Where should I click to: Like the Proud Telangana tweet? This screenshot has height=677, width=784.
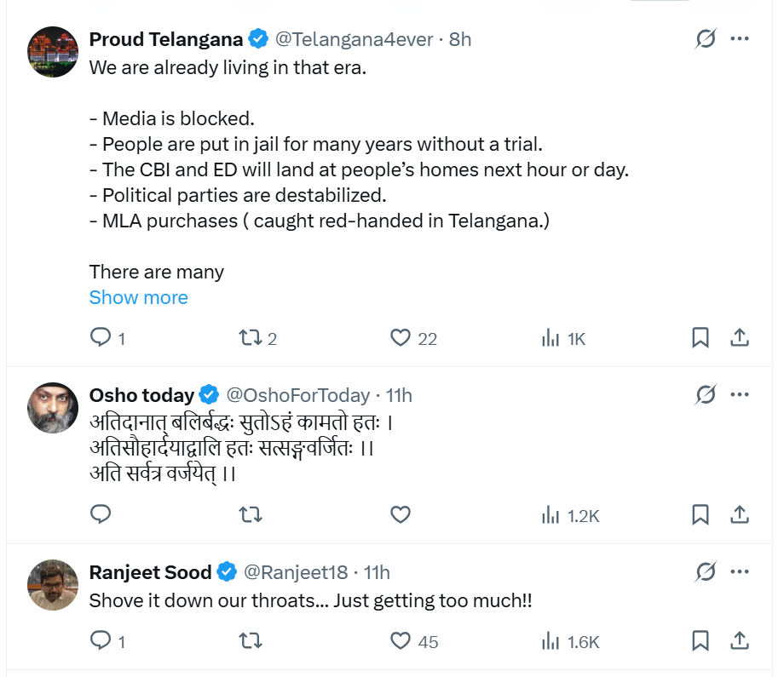pos(401,338)
